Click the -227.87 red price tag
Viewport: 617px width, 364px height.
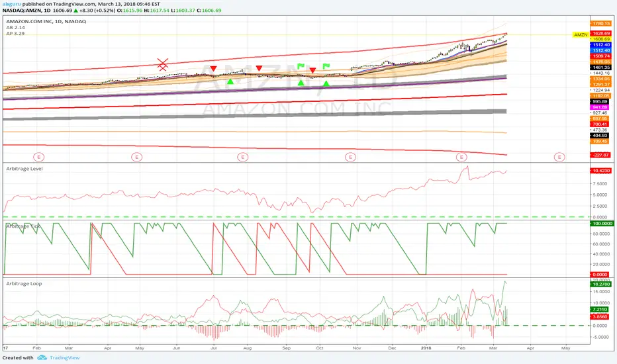(x=601, y=155)
